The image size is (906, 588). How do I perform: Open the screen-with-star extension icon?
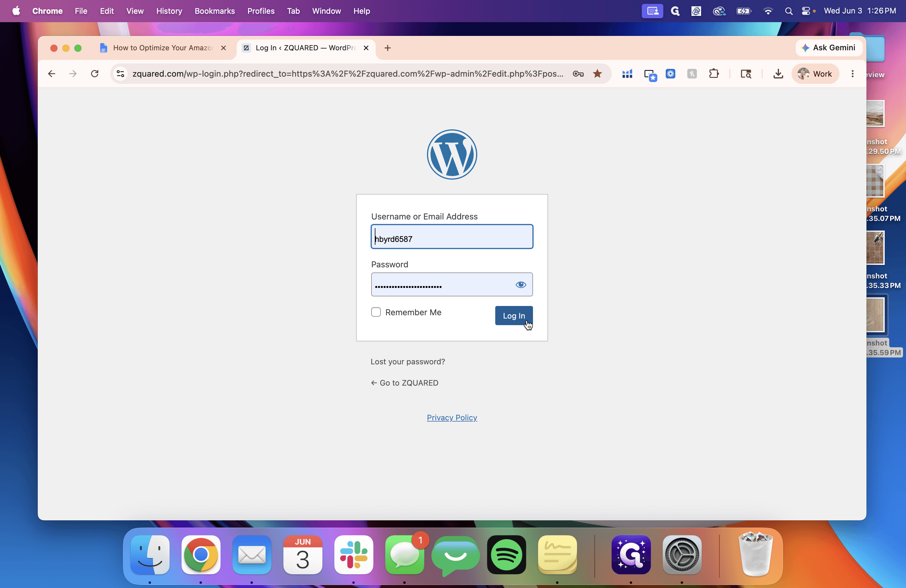(x=650, y=75)
